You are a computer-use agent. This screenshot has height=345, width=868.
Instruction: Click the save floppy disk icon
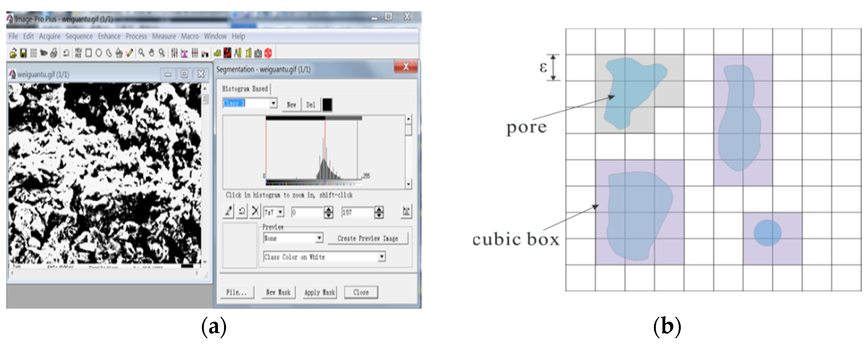(23, 53)
